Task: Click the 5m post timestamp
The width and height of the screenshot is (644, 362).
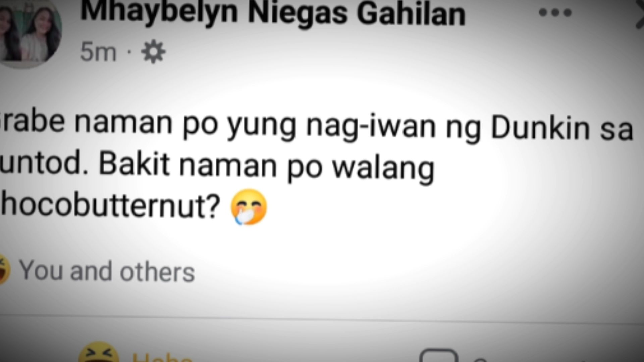Action: 98,53
